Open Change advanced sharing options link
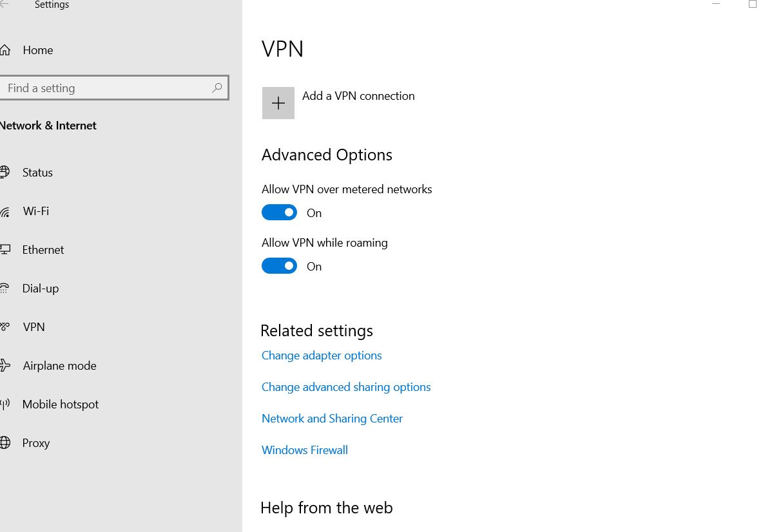783x532 pixels. 346,387
